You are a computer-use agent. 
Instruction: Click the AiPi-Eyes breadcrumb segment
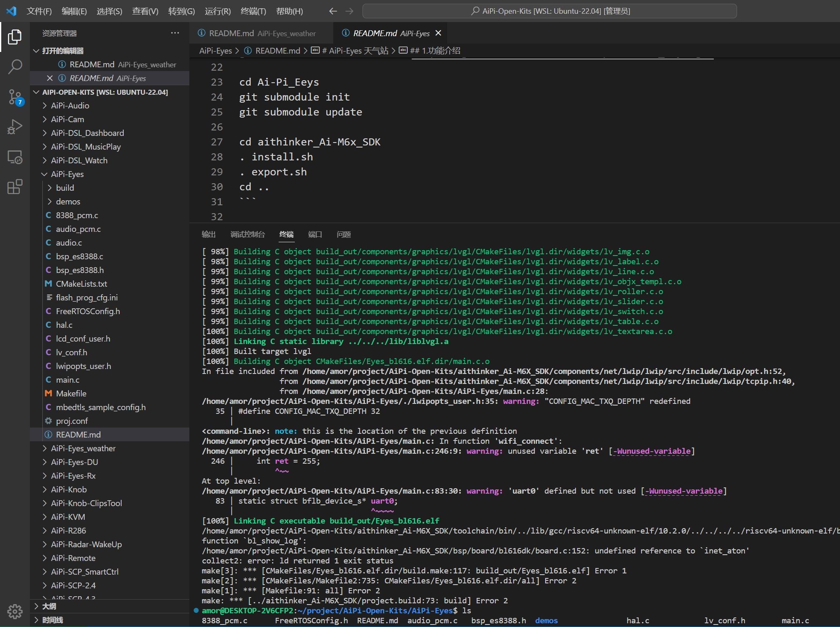click(x=216, y=51)
